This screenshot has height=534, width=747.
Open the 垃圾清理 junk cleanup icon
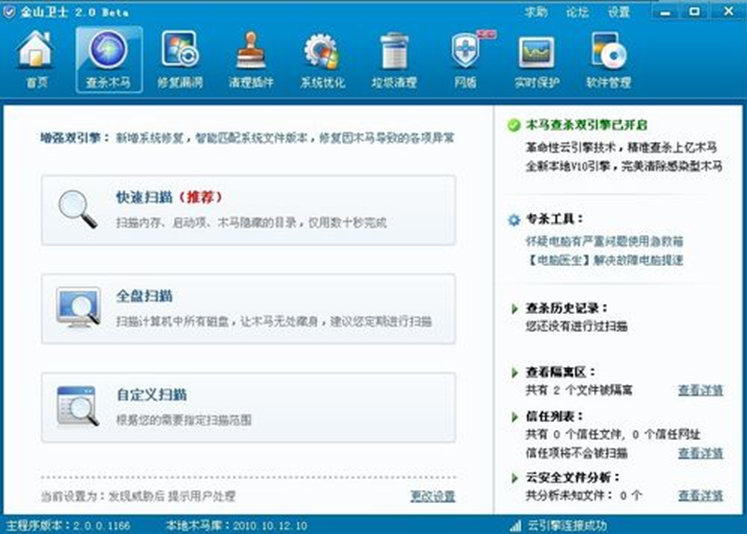point(394,60)
